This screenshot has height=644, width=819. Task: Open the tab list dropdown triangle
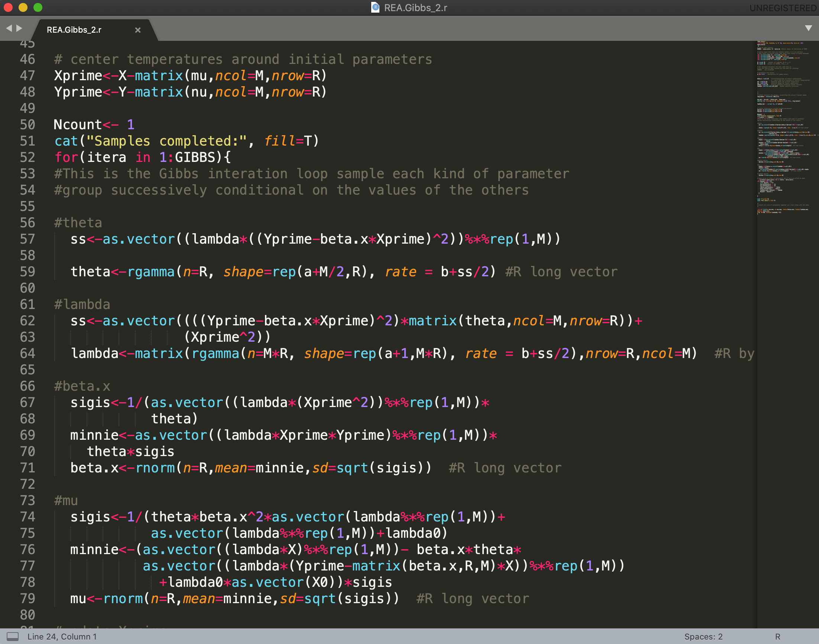coord(808,28)
